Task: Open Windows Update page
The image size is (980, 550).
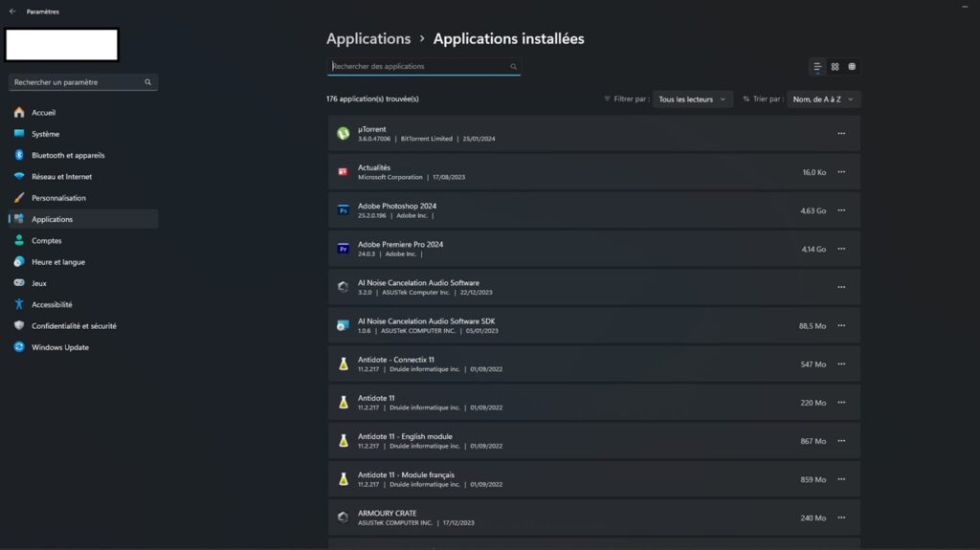Action: (83, 347)
